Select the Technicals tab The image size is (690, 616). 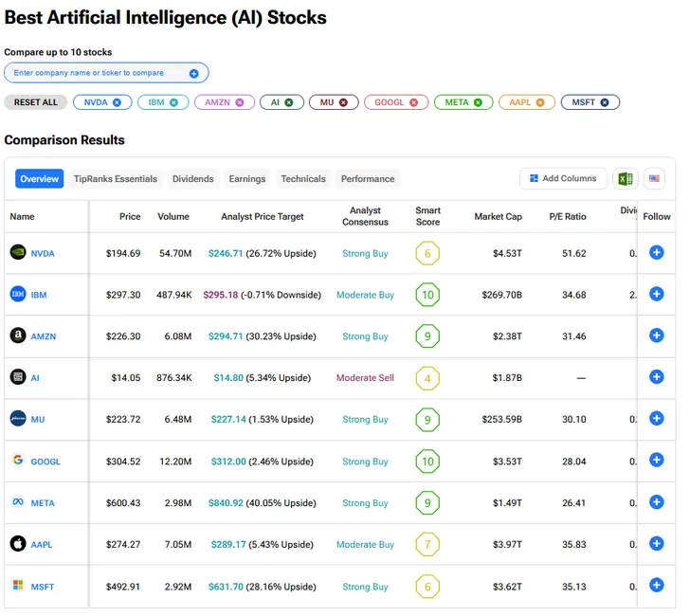coord(303,178)
